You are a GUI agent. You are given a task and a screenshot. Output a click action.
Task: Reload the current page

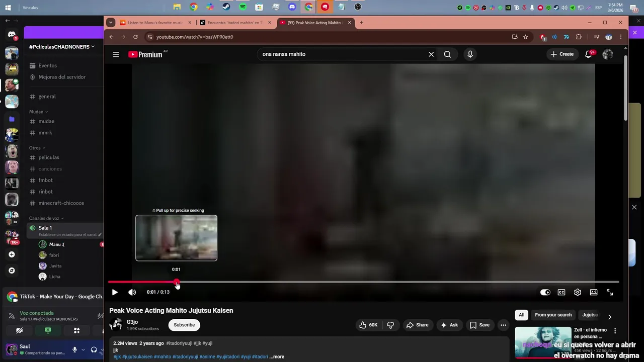pos(135,37)
